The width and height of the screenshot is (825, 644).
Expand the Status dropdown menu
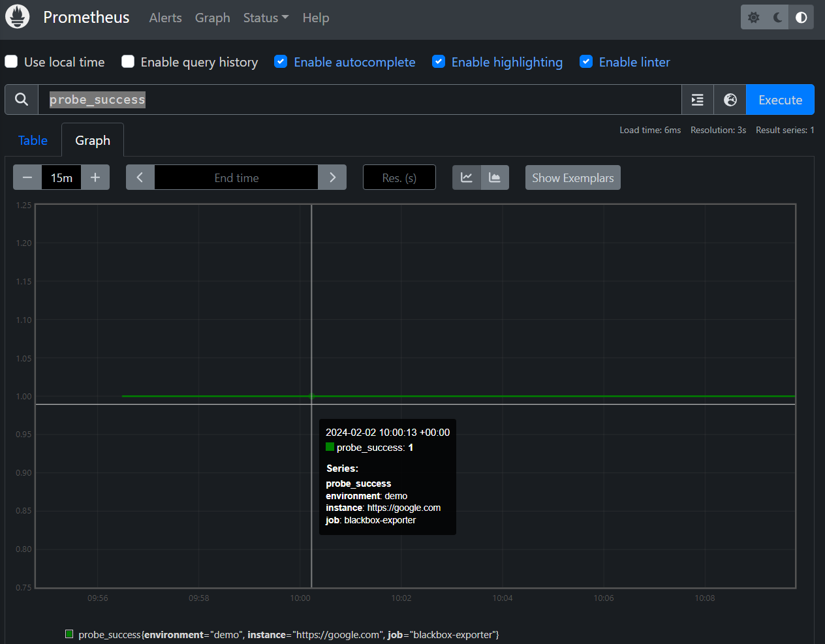[266, 18]
